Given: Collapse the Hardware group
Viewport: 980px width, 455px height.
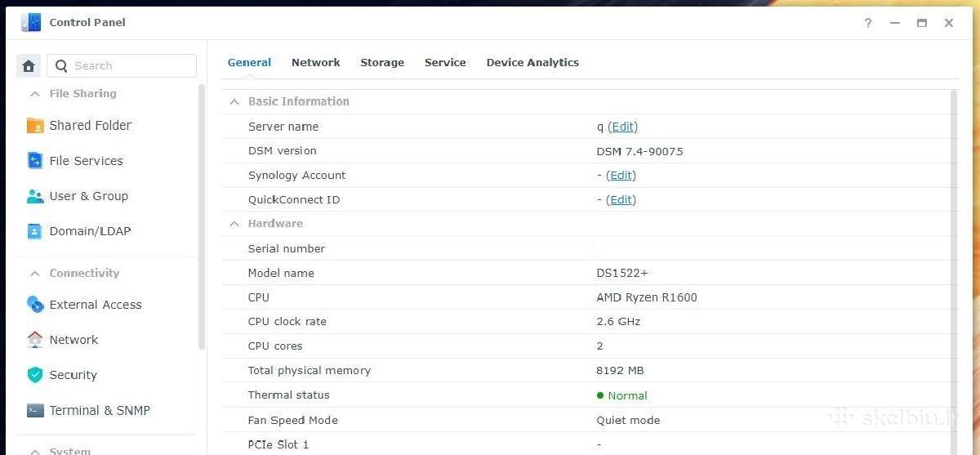Looking at the screenshot, I should [x=234, y=224].
